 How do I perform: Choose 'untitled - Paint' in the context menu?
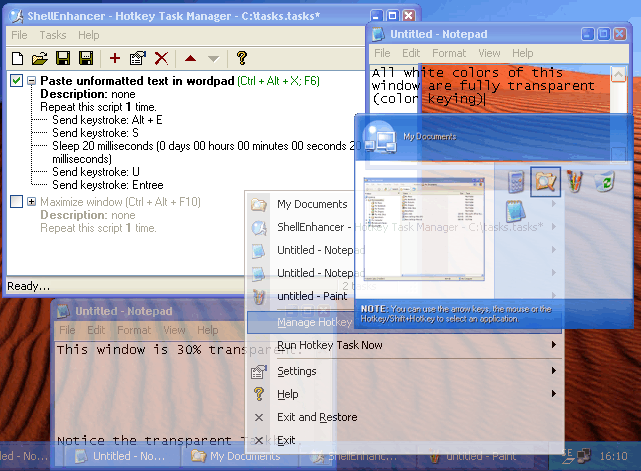(x=312, y=296)
